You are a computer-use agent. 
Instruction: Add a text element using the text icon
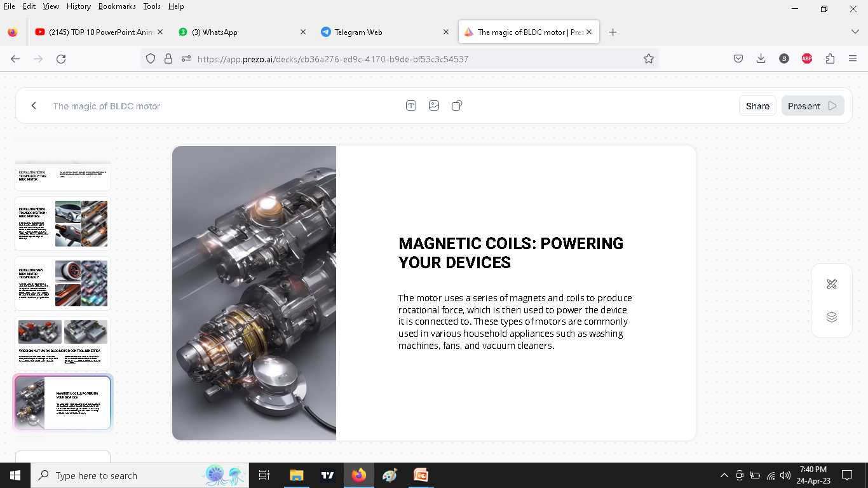point(411,105)
